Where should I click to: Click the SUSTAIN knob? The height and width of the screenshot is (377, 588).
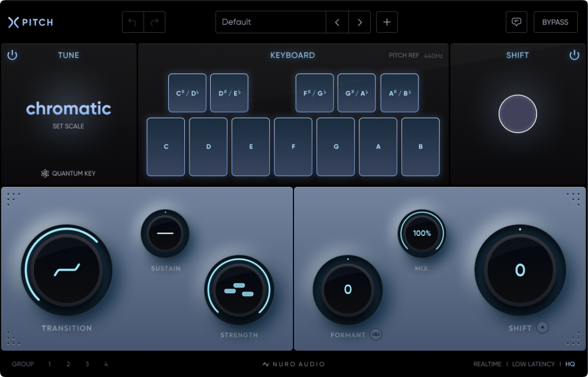[165, 233]
